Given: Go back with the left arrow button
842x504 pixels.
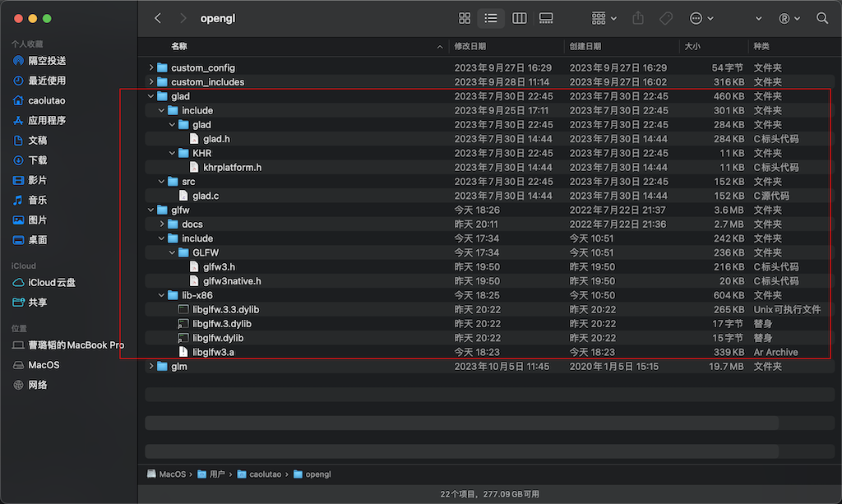Looking at the screenshot, I should click(x=158, y=18).
